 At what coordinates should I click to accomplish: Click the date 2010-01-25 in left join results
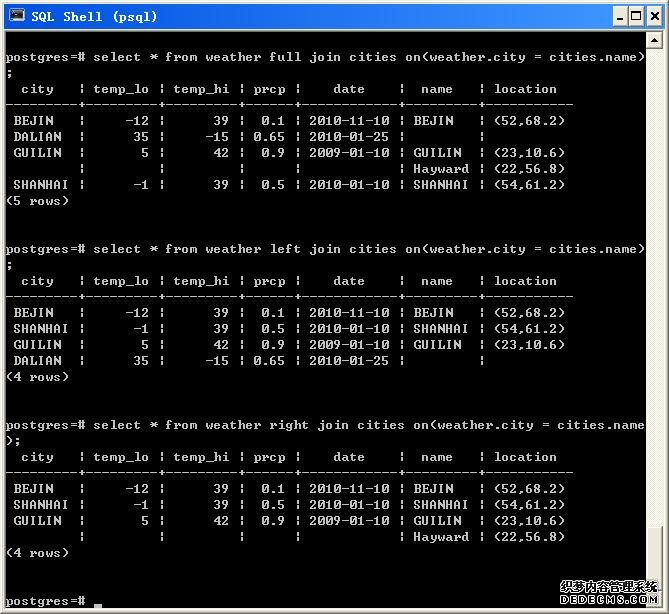pos(348,361)
